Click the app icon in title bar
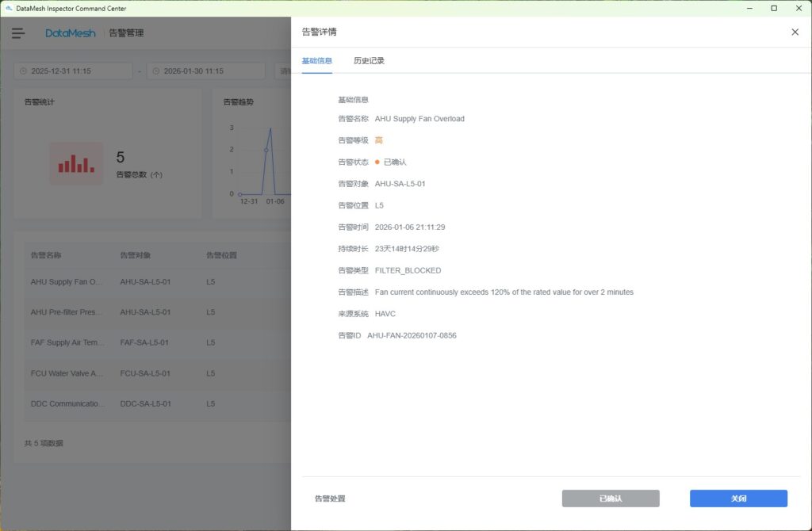 click(x=9, y=8)
